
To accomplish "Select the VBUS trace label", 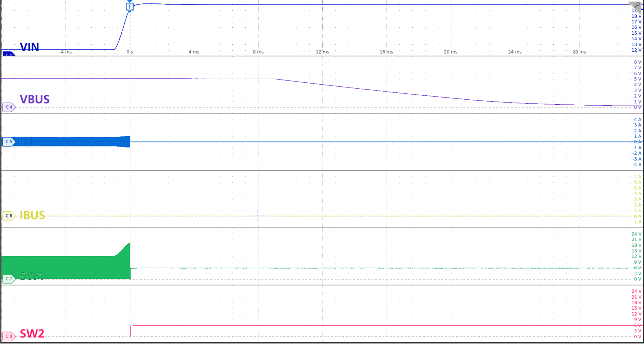I will coord(35,100).
